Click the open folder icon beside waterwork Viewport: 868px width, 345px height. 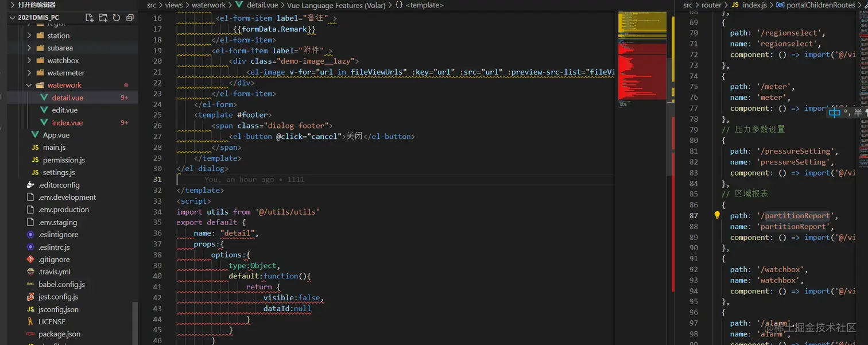click(40, 85)
